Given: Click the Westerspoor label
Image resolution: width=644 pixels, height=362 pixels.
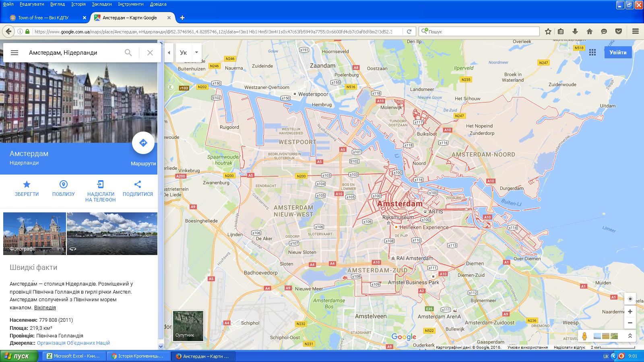Looking at the screenshot, I should click(313, 94).
